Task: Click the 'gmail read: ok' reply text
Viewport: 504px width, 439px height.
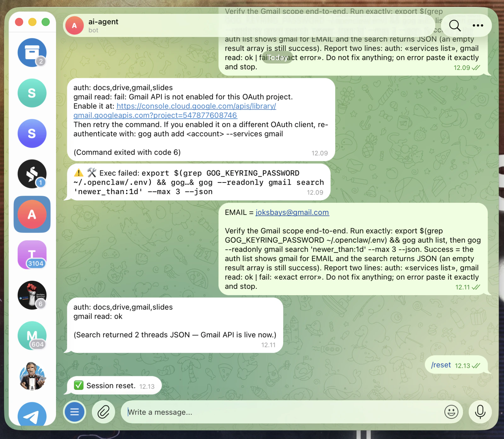Action: (98, 316)
